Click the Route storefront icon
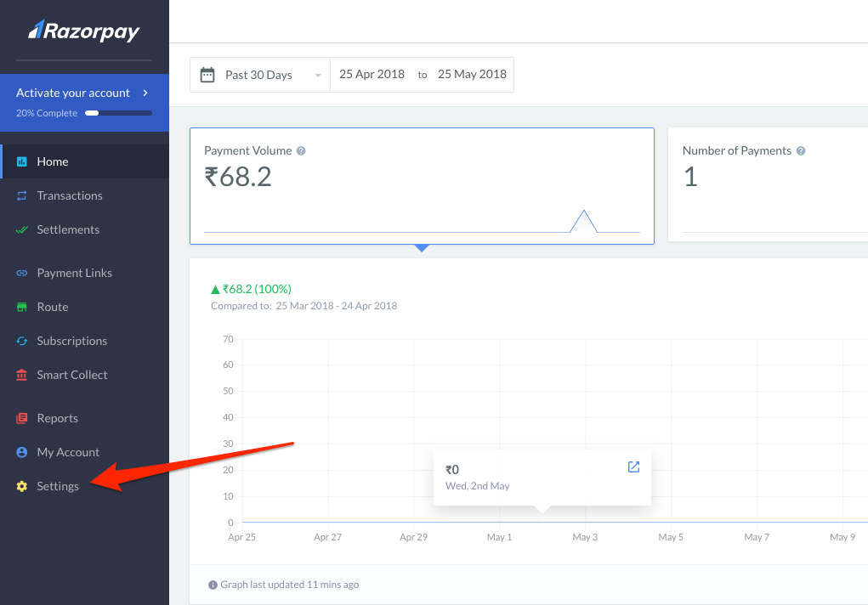This screenshot has height=605, width=868. tap(21, 307)
